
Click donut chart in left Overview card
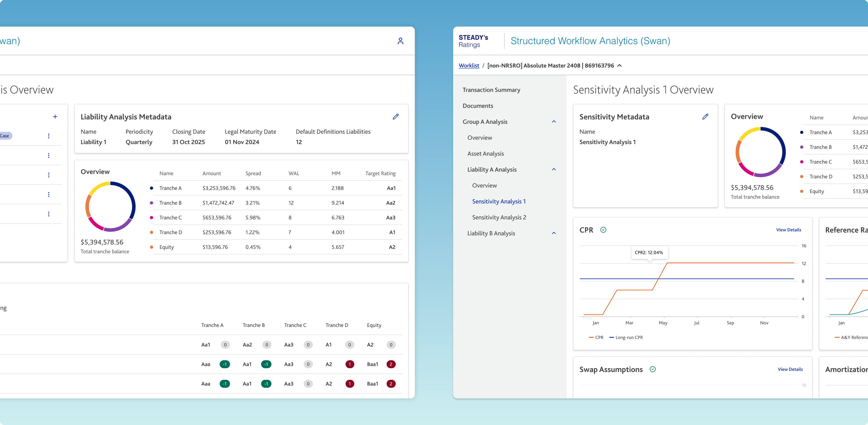pyautogui.click(x=110, y=207)
